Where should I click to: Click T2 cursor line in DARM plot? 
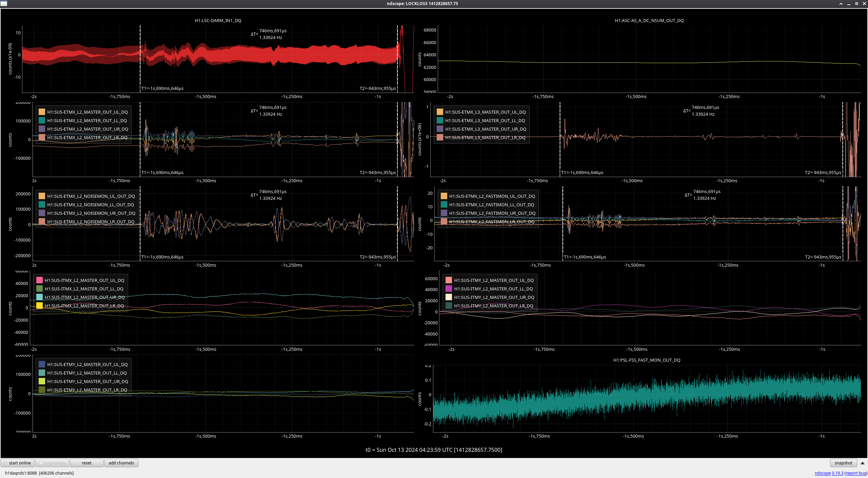pos(397,58)
